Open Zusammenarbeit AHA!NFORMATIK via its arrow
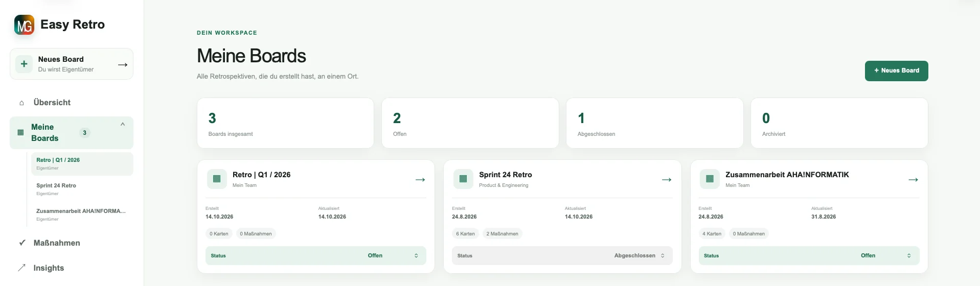The width and height of the screenshot is (980, 286). pos(914,180)
